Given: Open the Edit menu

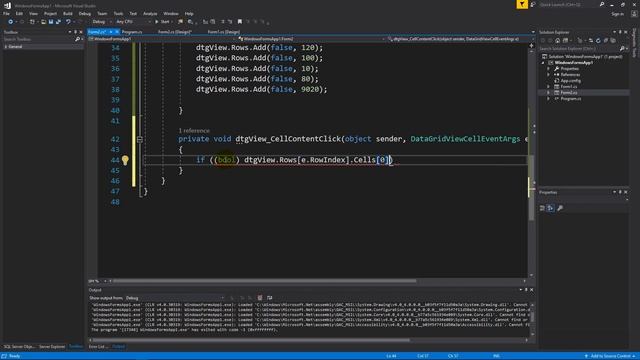Looking at the screenshot, I should tap(19, 13).
